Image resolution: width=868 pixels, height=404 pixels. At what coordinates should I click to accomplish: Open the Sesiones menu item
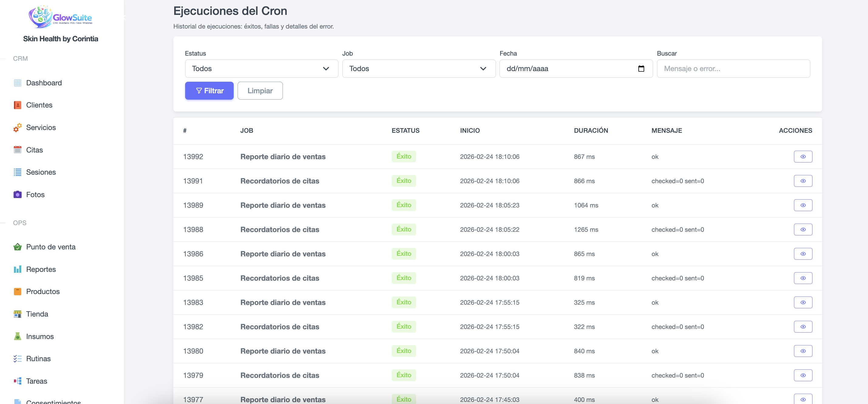coord(41,172)
